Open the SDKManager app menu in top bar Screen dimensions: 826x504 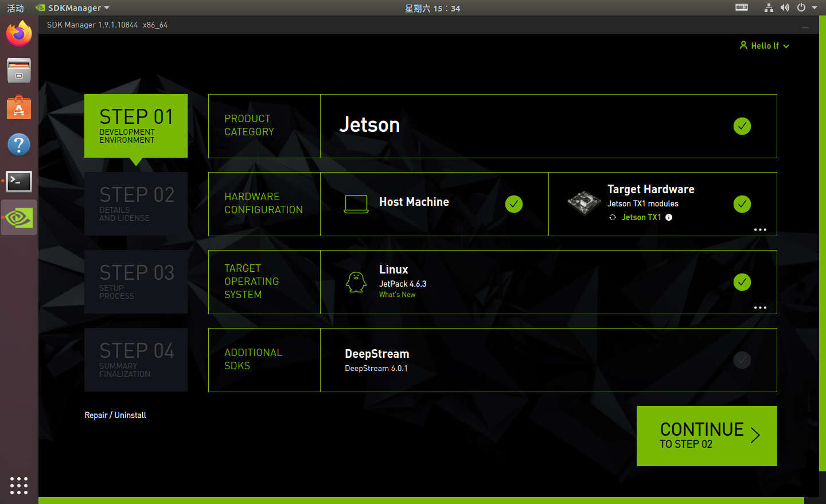(72, 8)
